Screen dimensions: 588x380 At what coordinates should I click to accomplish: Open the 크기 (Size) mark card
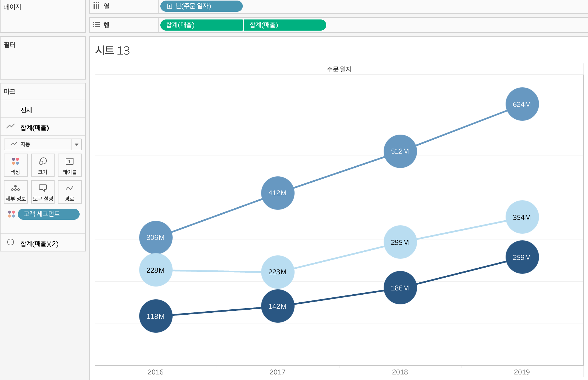click(43, 165)
